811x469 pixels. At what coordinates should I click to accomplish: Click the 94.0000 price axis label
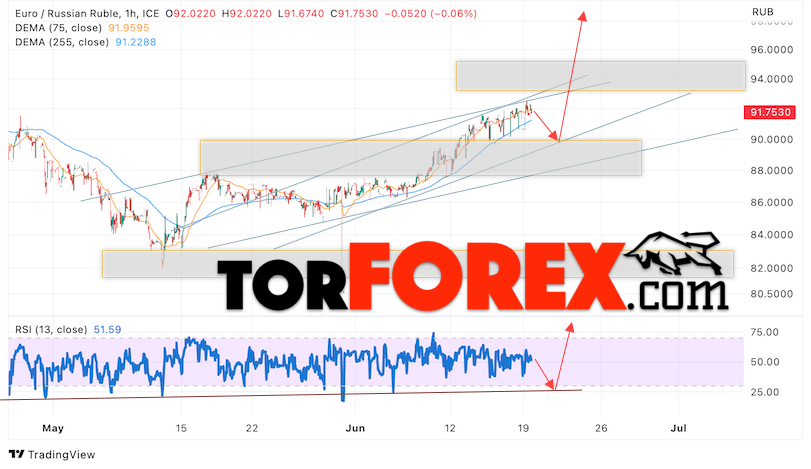click(772, 79)
